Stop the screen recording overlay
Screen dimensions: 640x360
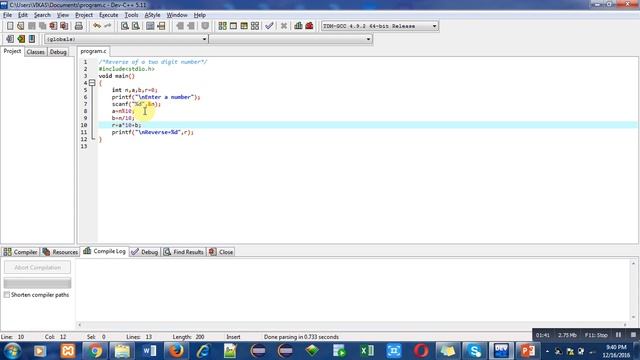[633, 335]
